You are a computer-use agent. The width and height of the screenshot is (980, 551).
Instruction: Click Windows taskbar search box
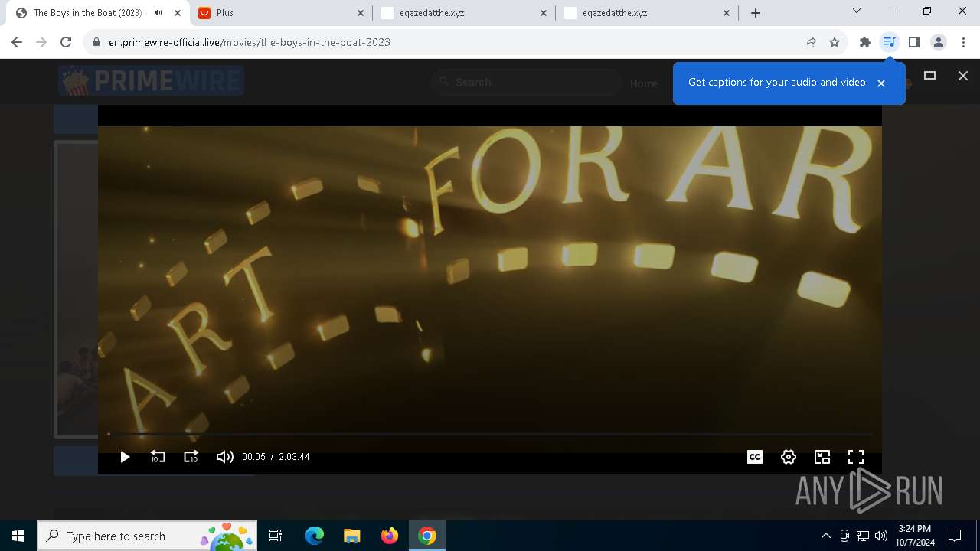coord(148,536)
